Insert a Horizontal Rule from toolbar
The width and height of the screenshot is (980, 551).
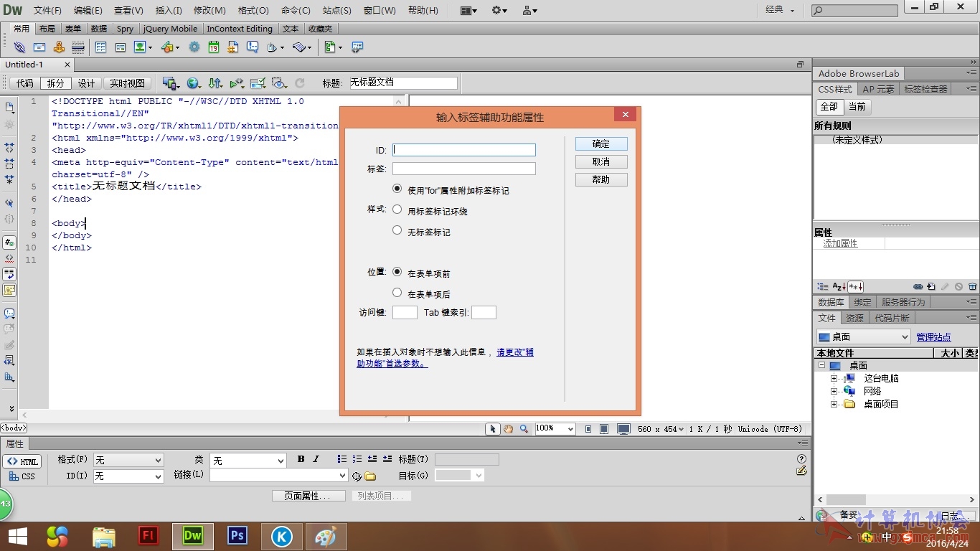pos(78,47)
